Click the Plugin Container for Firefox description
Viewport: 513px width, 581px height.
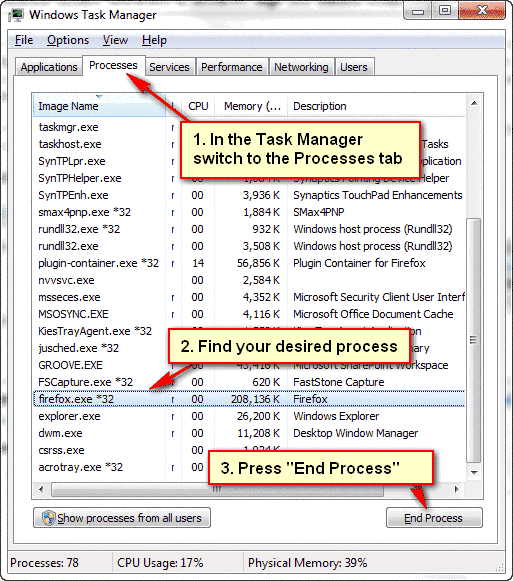coord(359,263)
